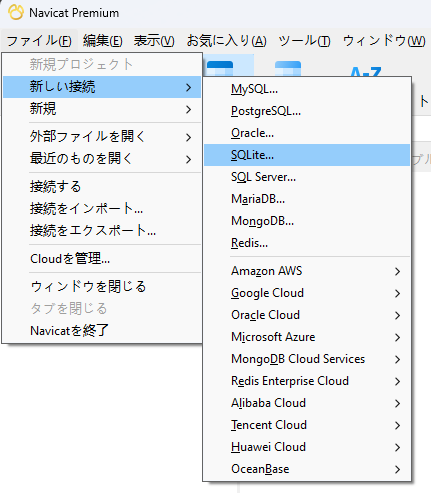Screen dimensions: 431x493
Task: Create new MySQL... connection
Action: [x=307, y=89]
